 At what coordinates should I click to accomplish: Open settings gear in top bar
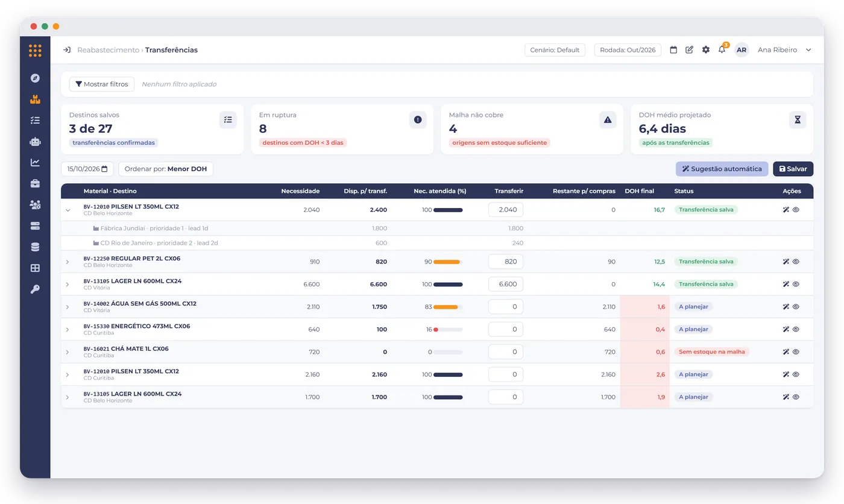[x=706, y=49]
